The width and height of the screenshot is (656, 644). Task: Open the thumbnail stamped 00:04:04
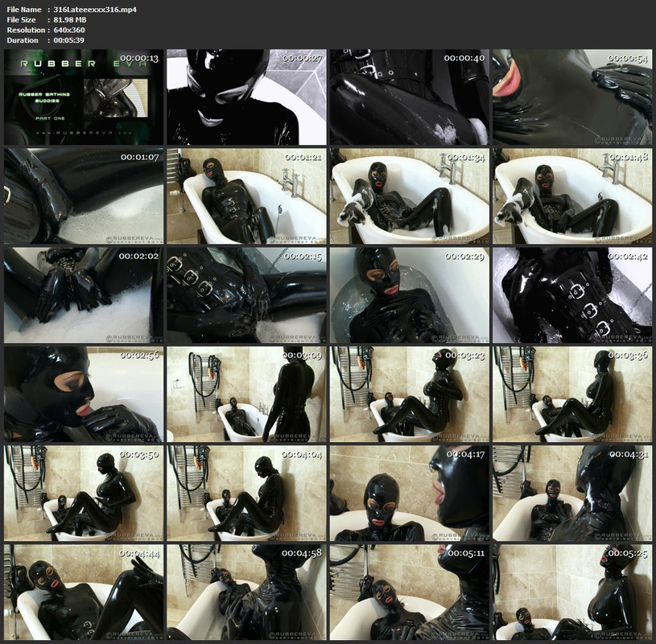click(x=246, y=493)
